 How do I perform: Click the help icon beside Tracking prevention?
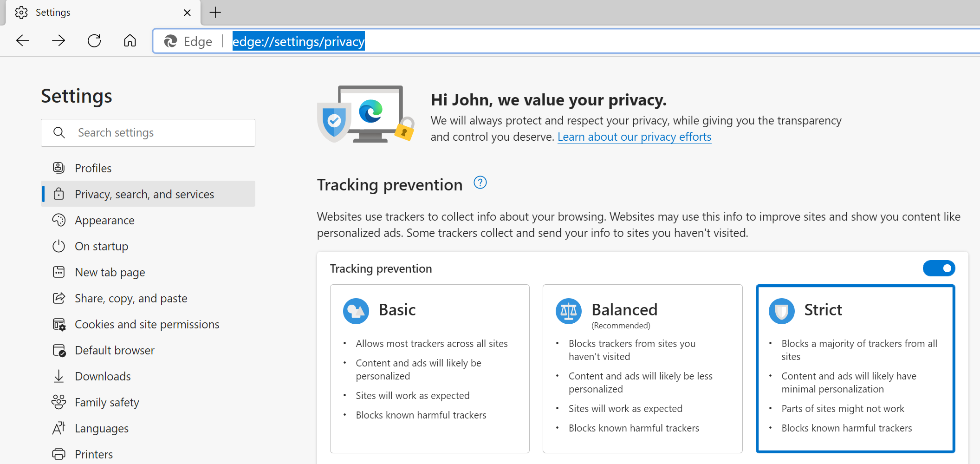tap(480, 183)
